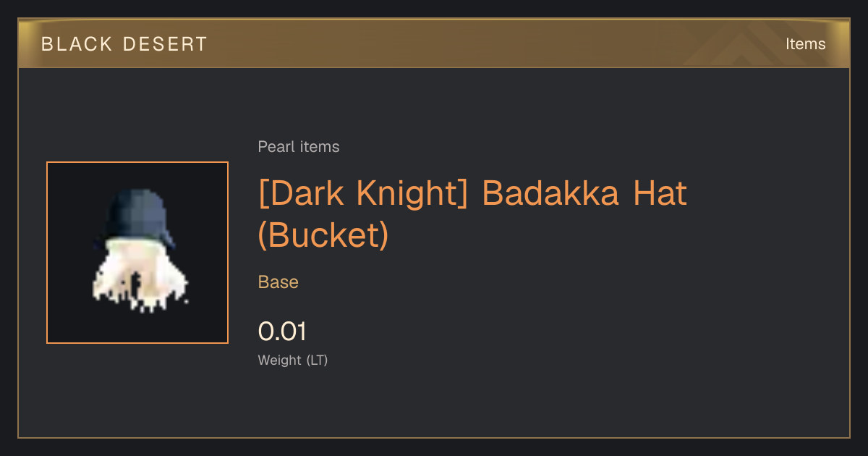Click the LT unit in the weight caption
Viewport: 868px width, 456px height.
click(318, 360)
